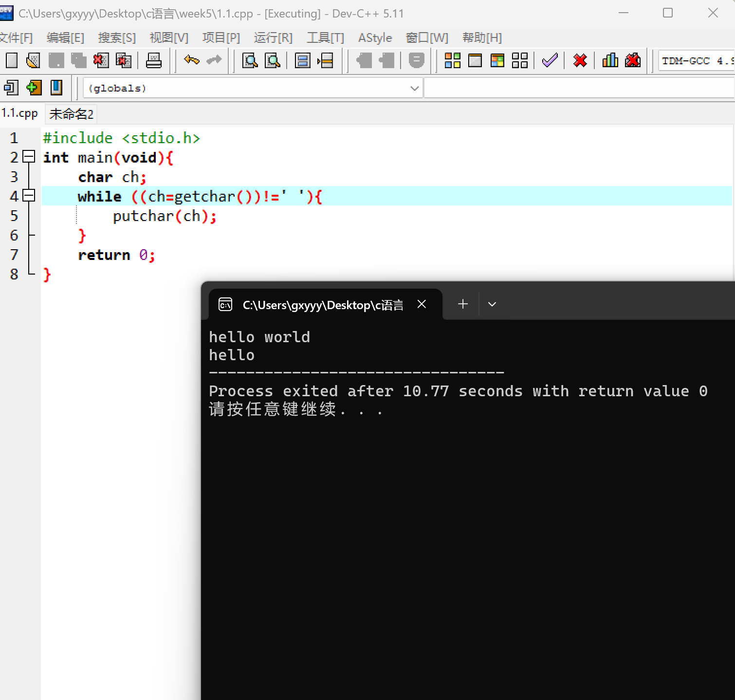735x700 pixels.
Task: Click the Save All files icon
Action: [x=78, y=61]
